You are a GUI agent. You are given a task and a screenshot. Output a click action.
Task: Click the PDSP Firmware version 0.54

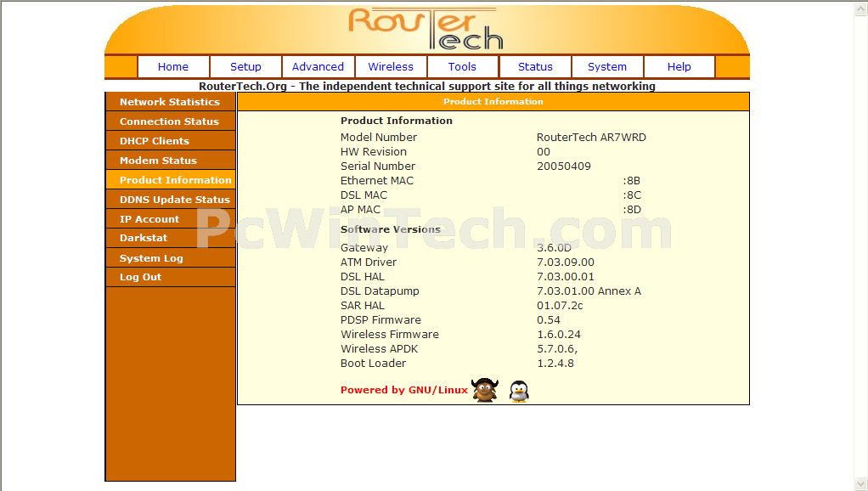pos(549,320)
